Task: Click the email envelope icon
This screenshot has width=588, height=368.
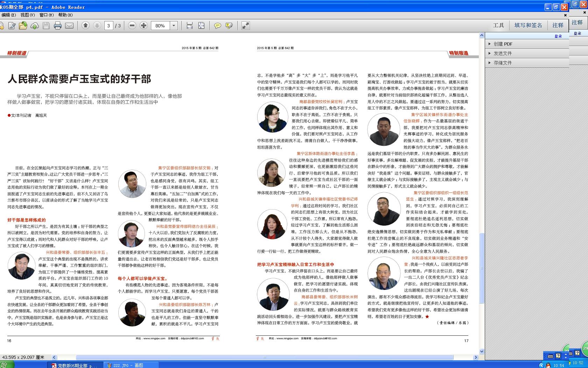Action: point(69,26)
